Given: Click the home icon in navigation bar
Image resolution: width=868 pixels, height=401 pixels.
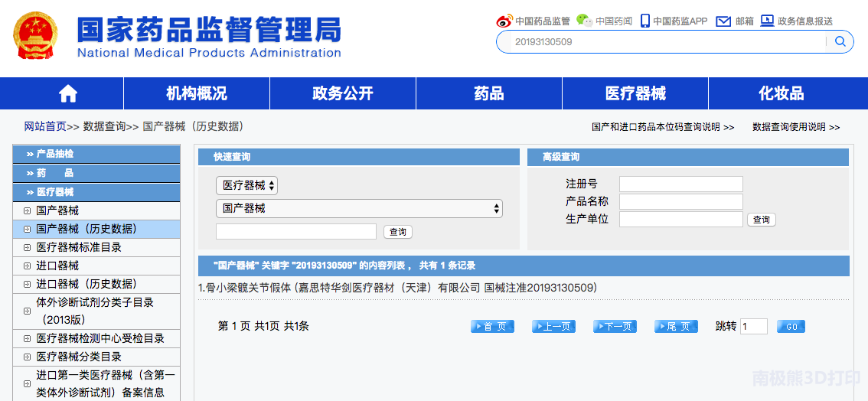Looking at the screenshot, I should coord(68,93).
